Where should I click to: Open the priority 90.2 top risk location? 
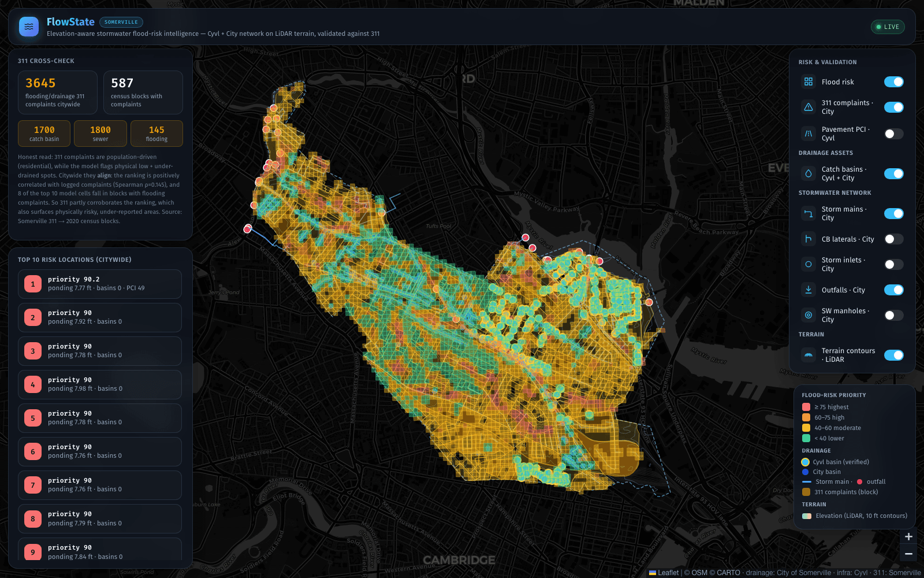coord(100,284)
